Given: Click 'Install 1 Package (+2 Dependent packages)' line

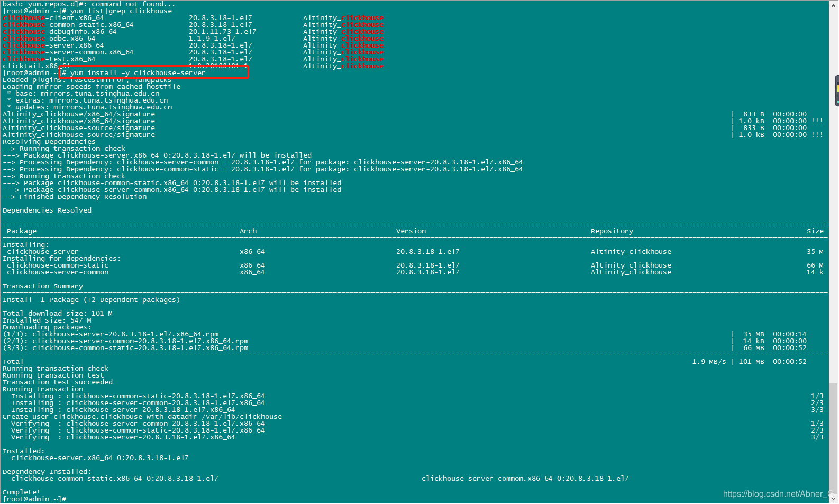Looking at the screenshot, I should coord(92,299).
